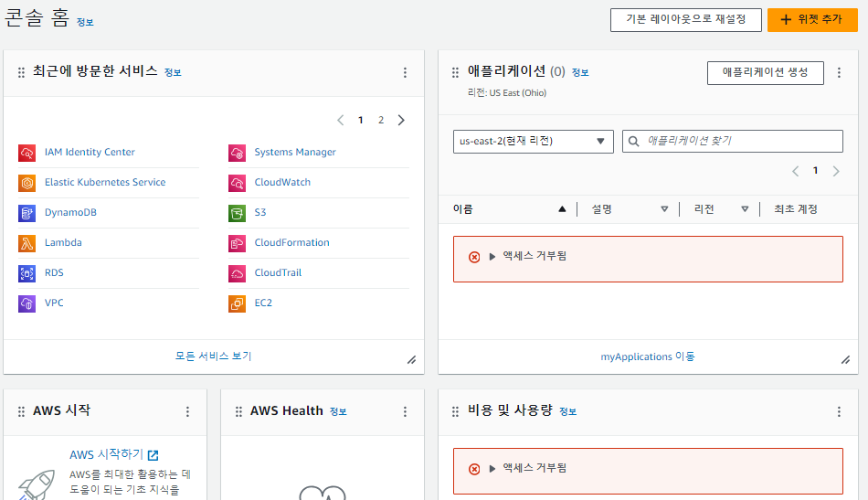Click the CloudFormation service icon
This screenshot has width=868, height=500.
click(237, 243)
